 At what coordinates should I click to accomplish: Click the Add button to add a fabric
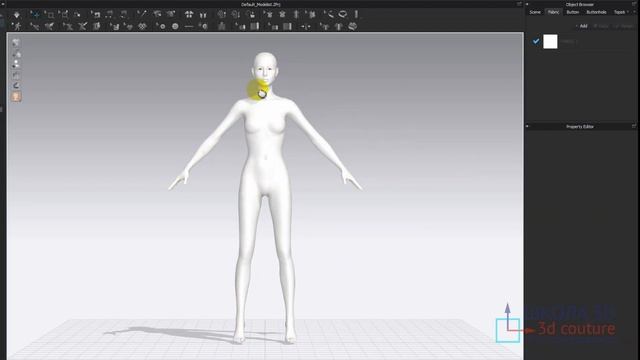click(x=582, y=26)
